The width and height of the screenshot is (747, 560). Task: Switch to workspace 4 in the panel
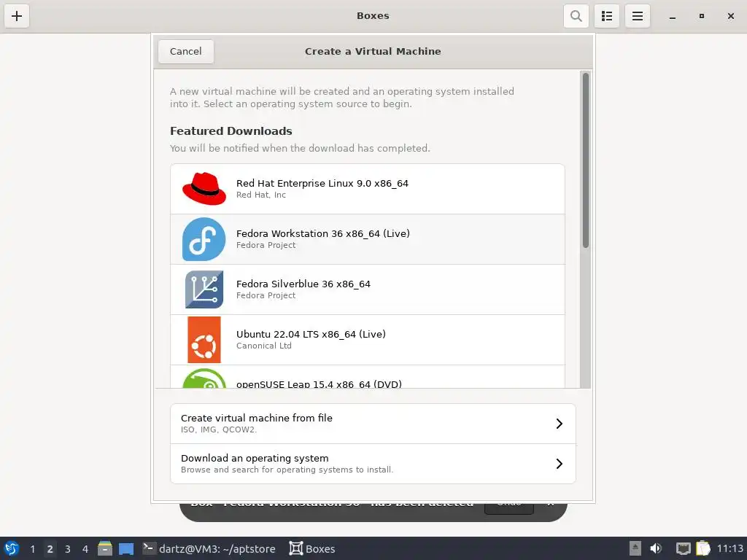click(x=85, y=548)
